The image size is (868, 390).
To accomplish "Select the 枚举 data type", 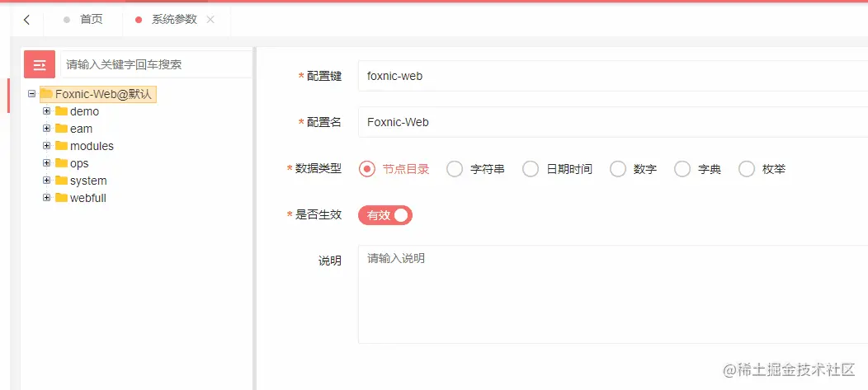I will tap(747, 169).
